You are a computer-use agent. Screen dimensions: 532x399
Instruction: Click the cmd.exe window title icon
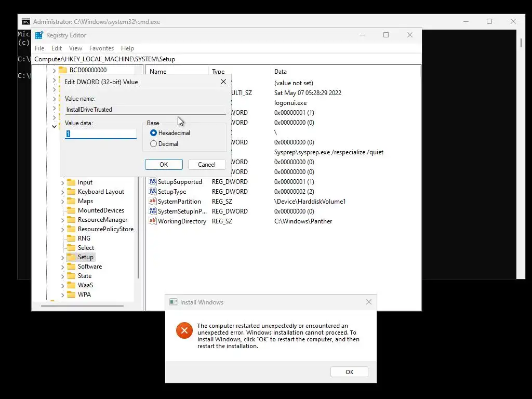pos(26,22)
